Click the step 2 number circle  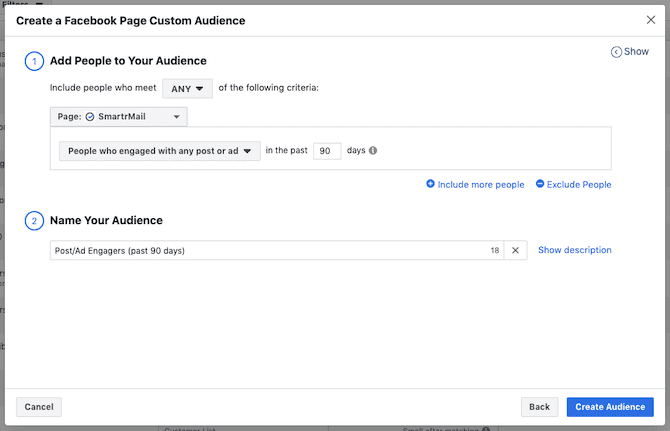[34, 220]
